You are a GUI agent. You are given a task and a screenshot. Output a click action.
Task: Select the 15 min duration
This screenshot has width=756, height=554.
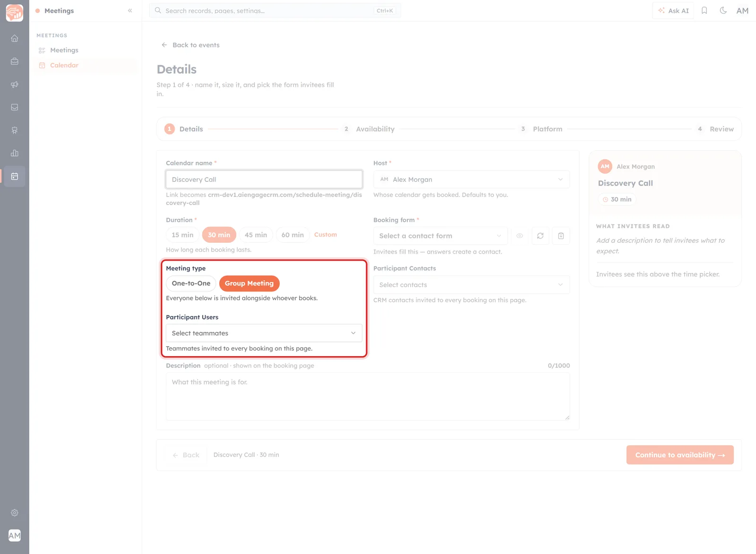click(x=182, y=235)
